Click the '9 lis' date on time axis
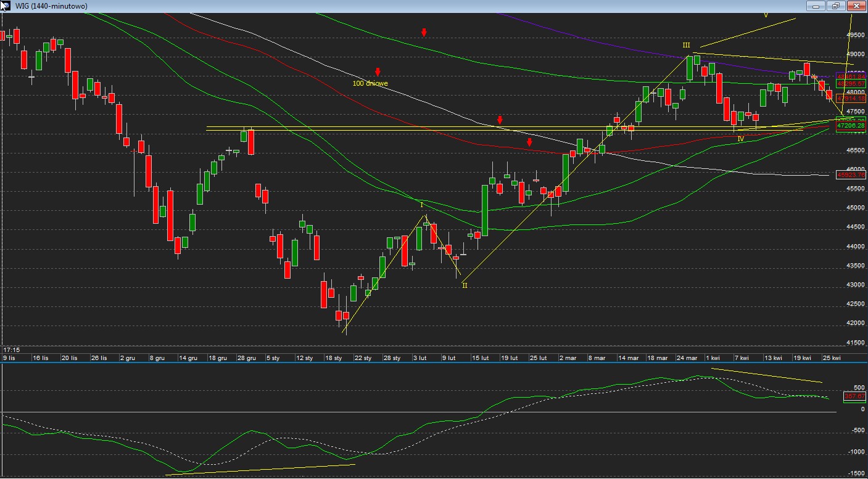868x479 pixels. [9, 358]
